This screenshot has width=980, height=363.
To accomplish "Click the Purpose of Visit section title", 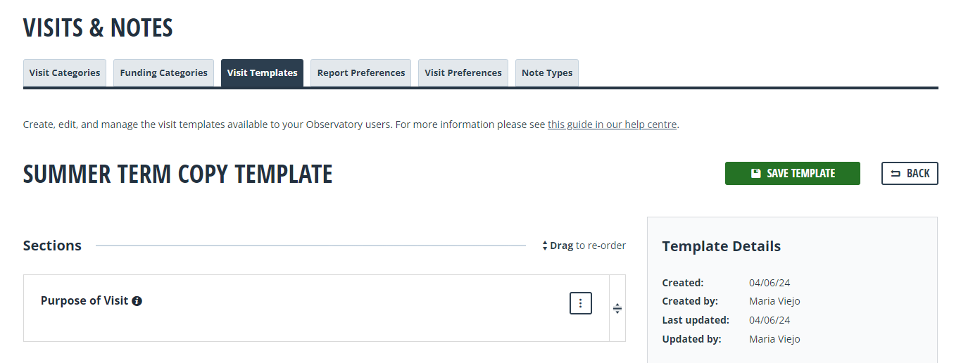I will [84, 300].
